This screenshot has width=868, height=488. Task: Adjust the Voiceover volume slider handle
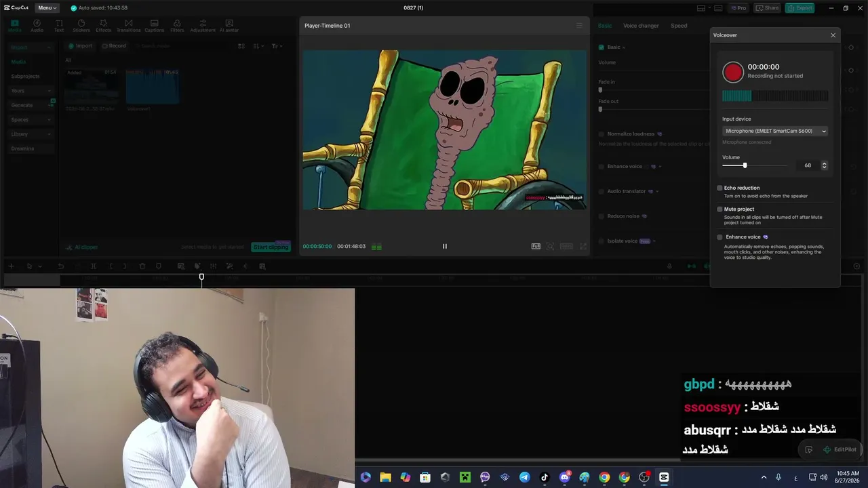pyautogui.click(x=745, y=165)
